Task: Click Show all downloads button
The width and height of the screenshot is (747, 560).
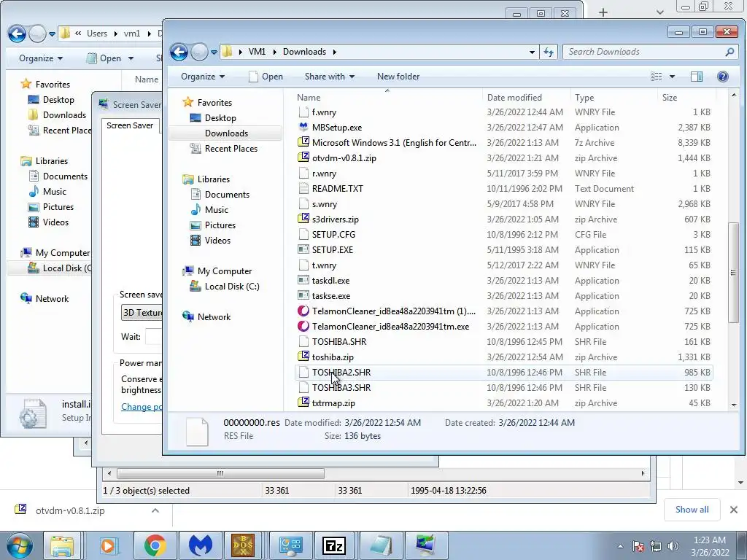Action: pos(692,510)
